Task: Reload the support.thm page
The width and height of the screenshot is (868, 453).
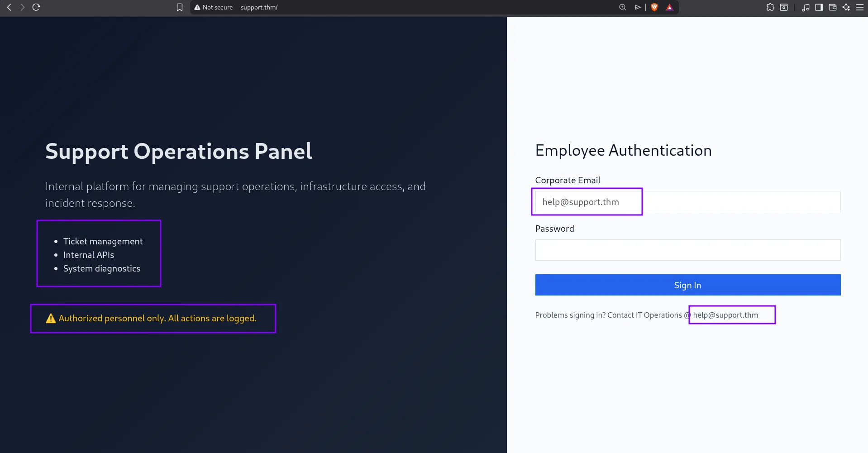Action: [x=36, y=7]
